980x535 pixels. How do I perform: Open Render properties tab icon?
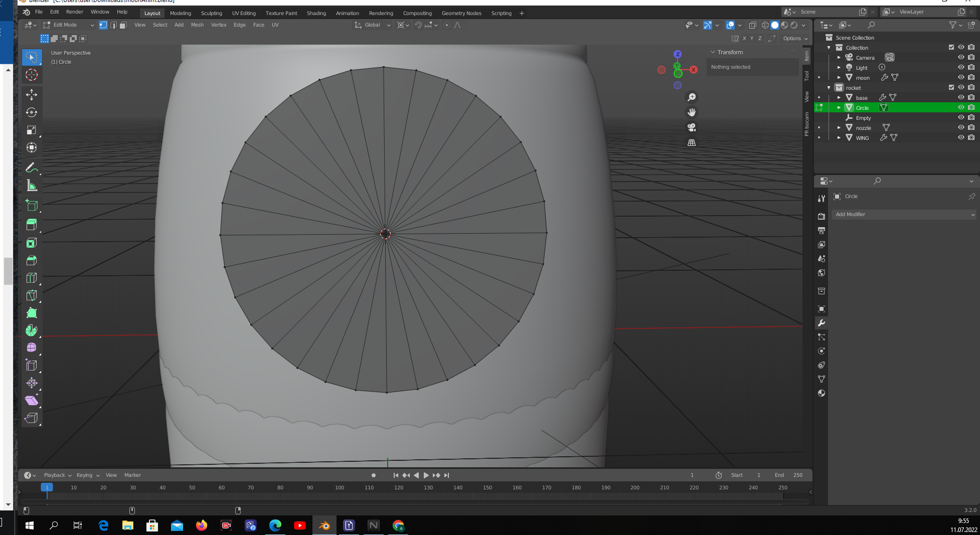click(822, 217)
